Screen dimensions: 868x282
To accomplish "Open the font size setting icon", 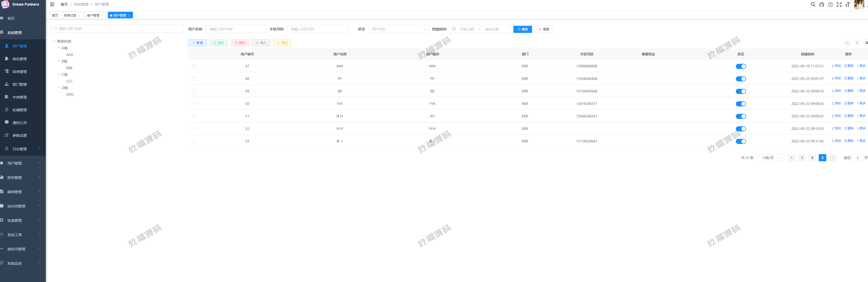I will click(848, 5).
